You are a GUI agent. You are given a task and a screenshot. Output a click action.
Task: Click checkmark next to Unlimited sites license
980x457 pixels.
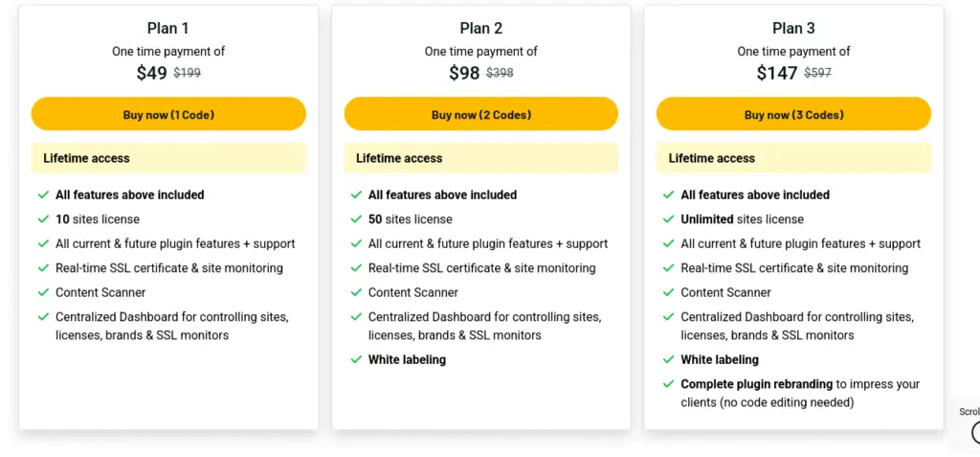pos(668,219)
